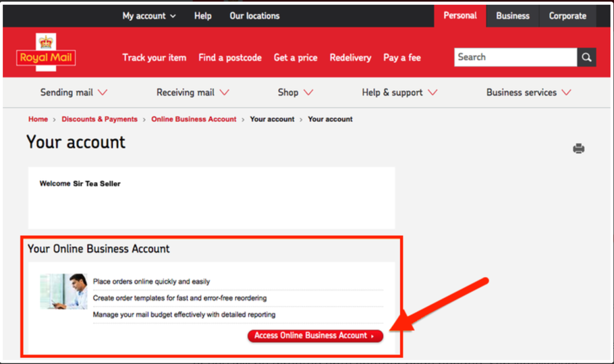Expand the Shop menu
The height and width of the screenshot is (364, 614).
[x=296, y=92]
